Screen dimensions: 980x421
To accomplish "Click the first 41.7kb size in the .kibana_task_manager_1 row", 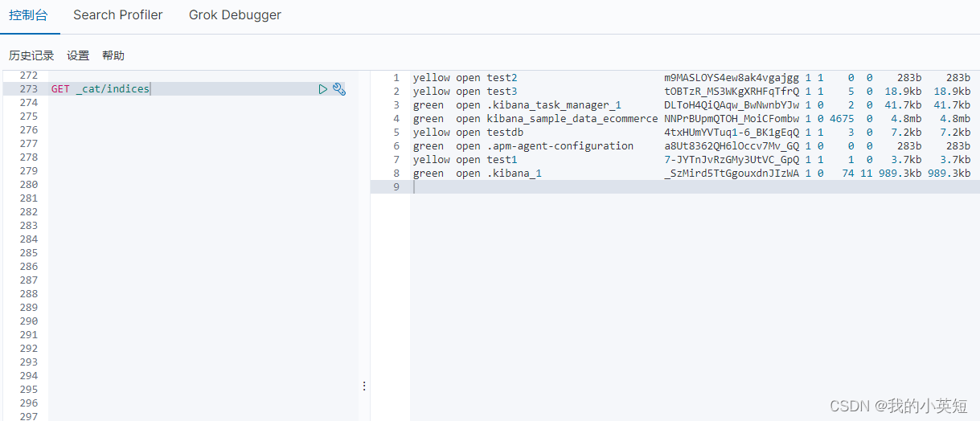I will pyautogui.click(x=903, y=105).
